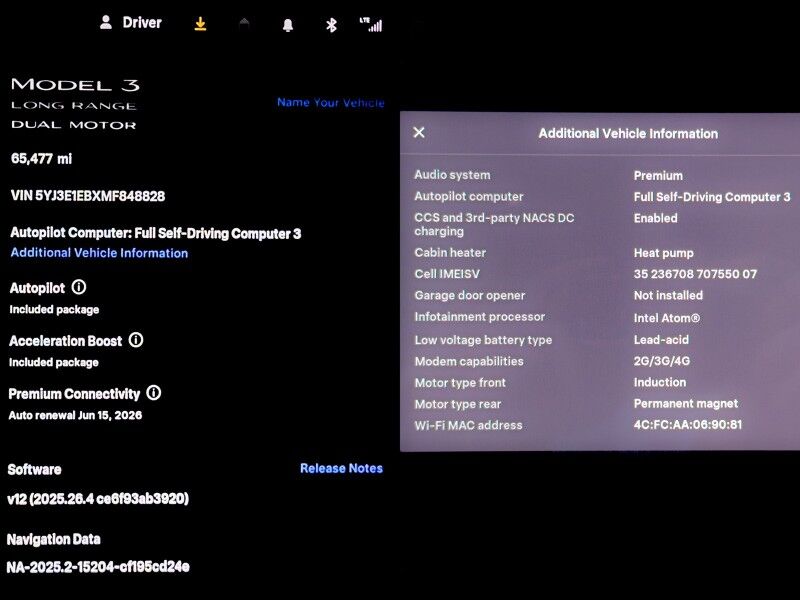Tap the Lead-acid value
The height and width of the screenshot is (600, 800).
(x=661, y=340)
